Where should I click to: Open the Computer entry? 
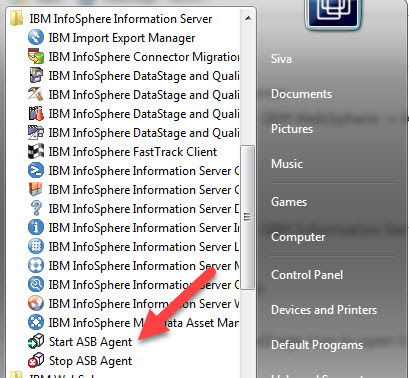coord(298,237)
